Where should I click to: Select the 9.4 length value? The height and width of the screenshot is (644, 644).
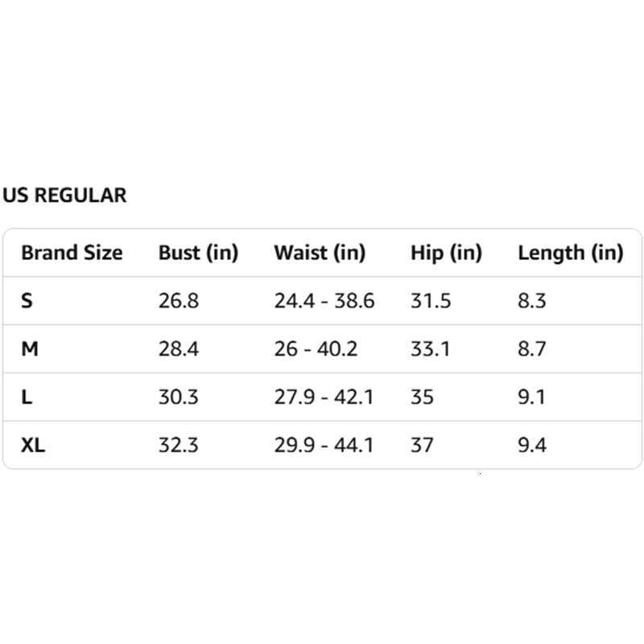[532, 445]
